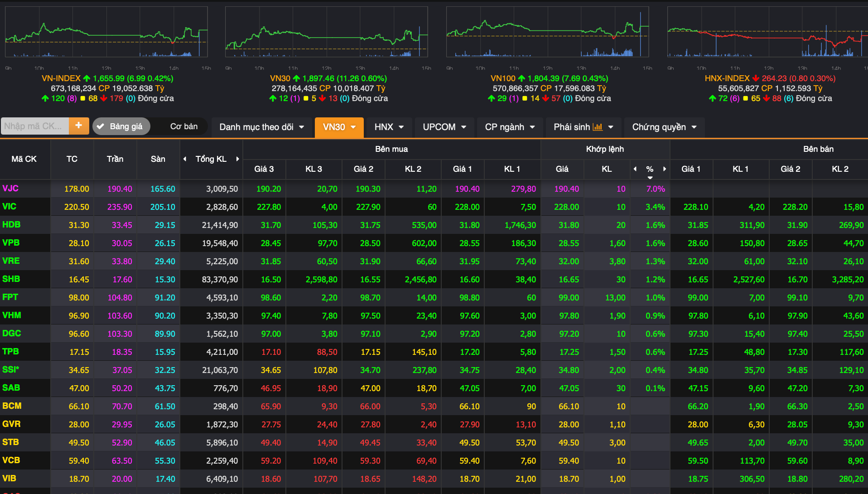868x494 pixels.
Task: Select the VN30 tab
Action: pos(339,127)
